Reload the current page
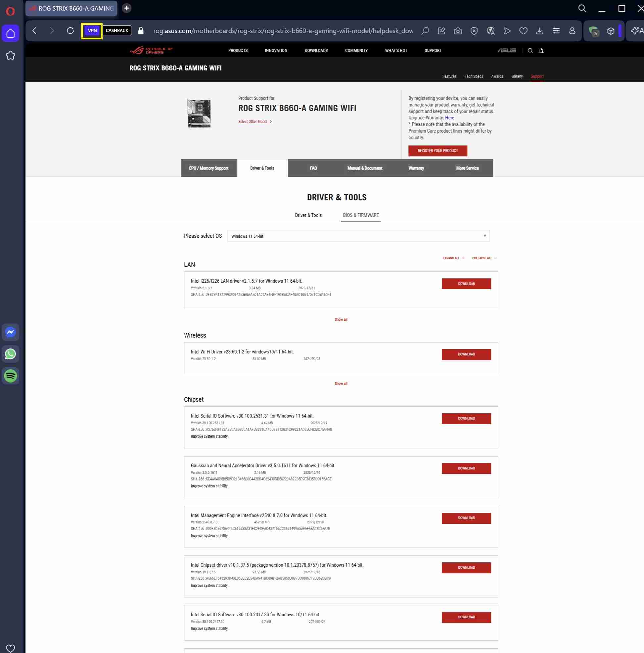The width and height of the screenshot is (644, 653). [x=70, y=31]
